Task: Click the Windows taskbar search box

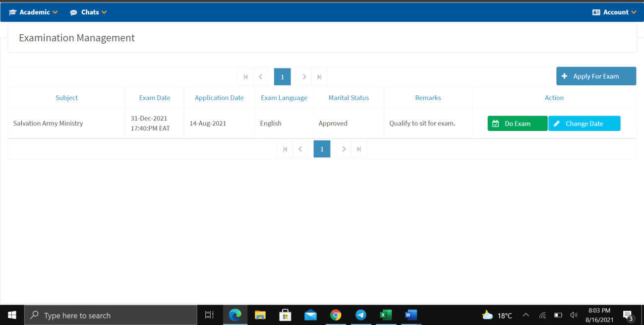Action: (x=111, y=315)
